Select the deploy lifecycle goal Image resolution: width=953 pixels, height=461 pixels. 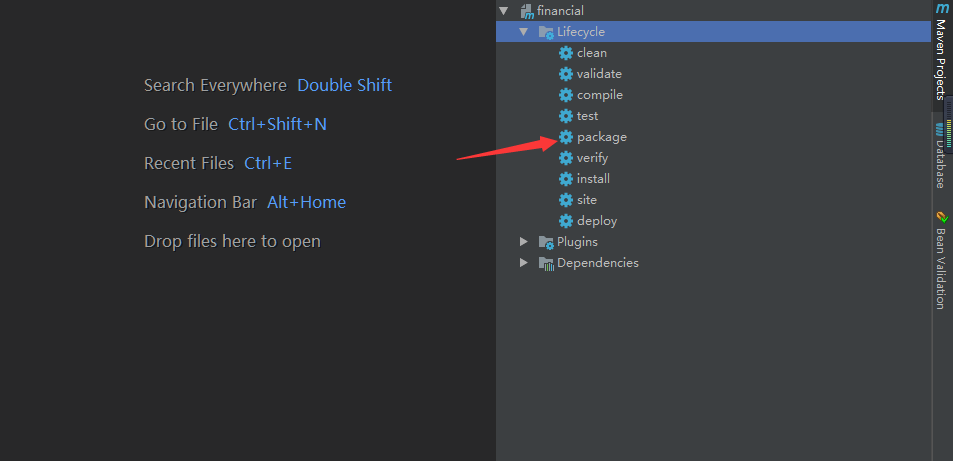[x=597, y=221]
